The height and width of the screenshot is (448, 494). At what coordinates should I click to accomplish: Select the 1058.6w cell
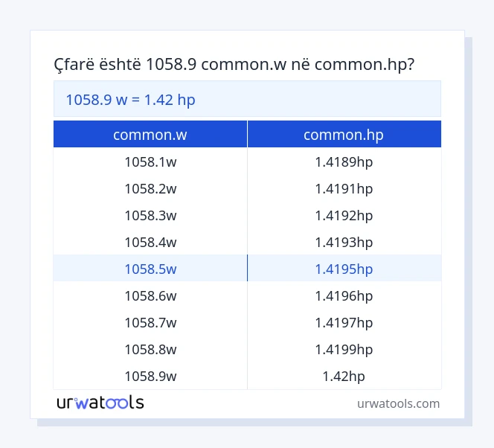(x=150, y=295)
